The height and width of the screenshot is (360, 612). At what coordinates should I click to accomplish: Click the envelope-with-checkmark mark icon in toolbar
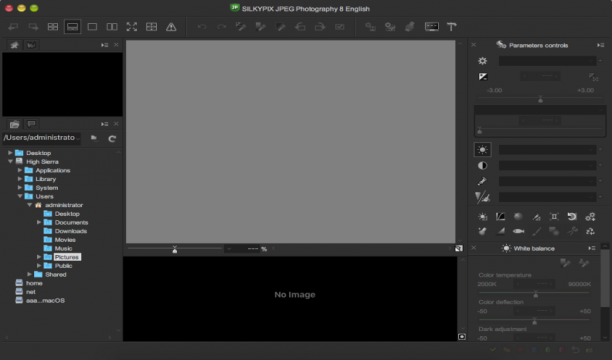point(340,27)
